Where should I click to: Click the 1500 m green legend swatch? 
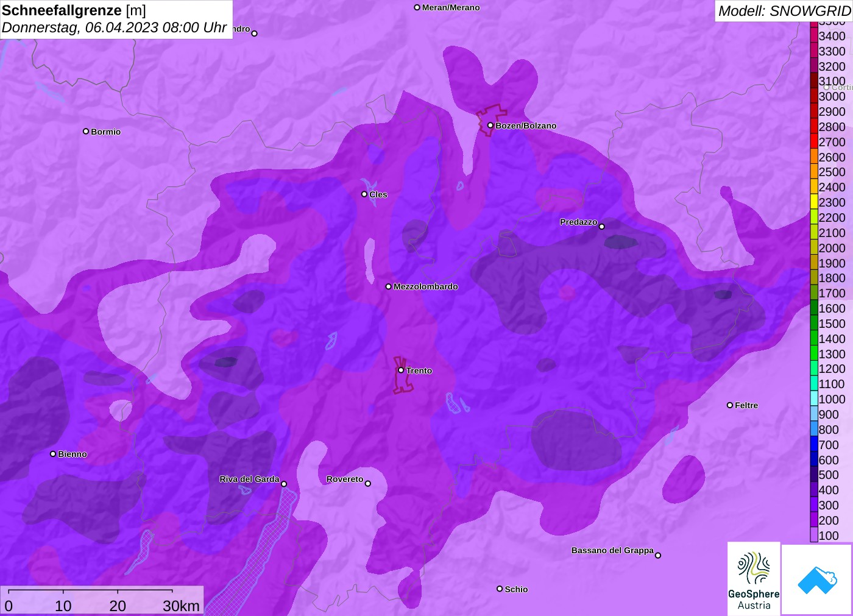point(814,324)
